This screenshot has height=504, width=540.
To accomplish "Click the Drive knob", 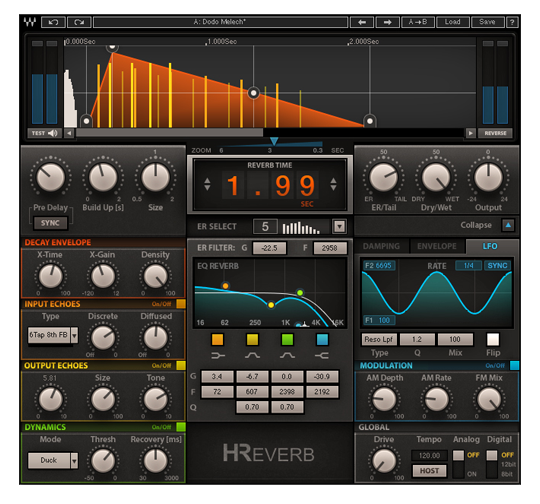I will click(384, 461).
